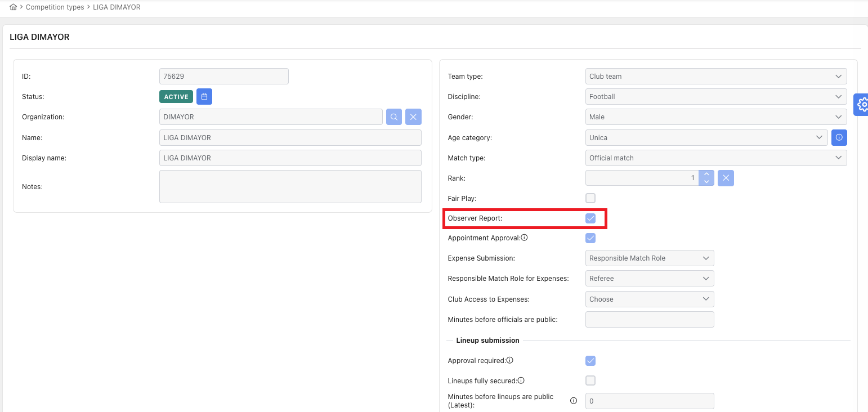Clear the Organization field with X icon
Viewport: 868px width, 412px height.
click(x=413, y=117)
